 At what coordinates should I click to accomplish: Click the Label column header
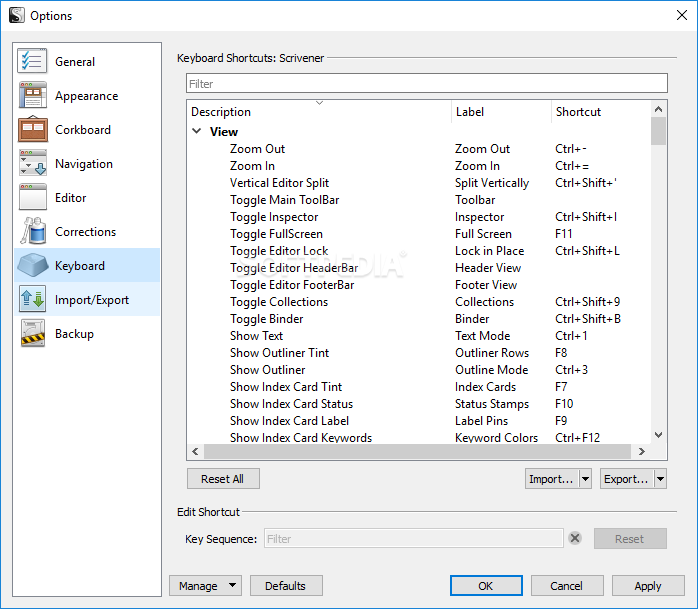tap(501, 111)
